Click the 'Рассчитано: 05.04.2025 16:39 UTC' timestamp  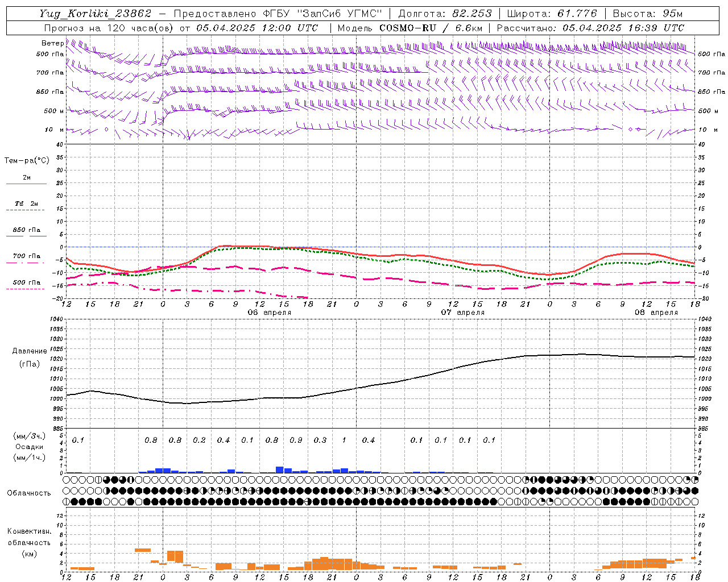coord(590,28)
